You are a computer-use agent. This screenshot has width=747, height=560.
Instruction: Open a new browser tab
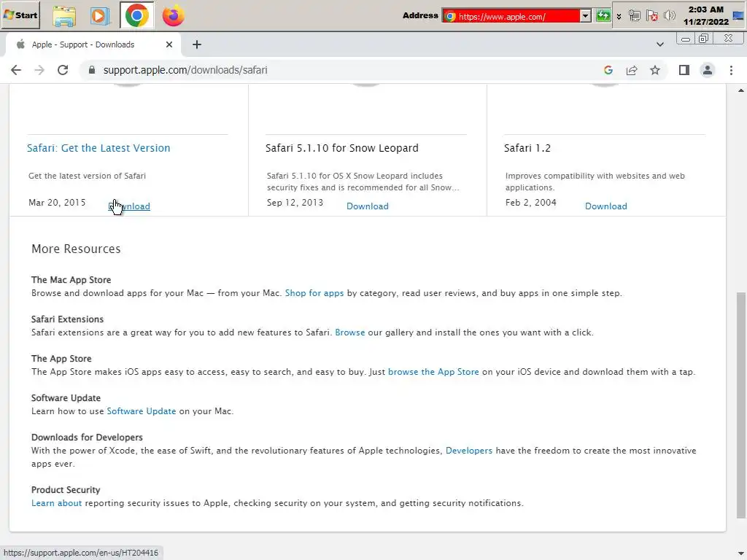coord(197,44)
